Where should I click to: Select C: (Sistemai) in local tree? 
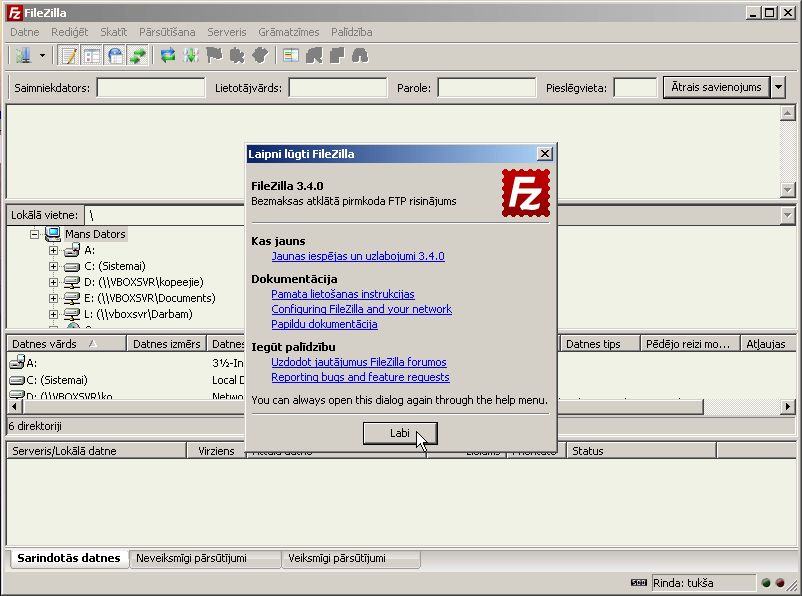tap(115, 266)
